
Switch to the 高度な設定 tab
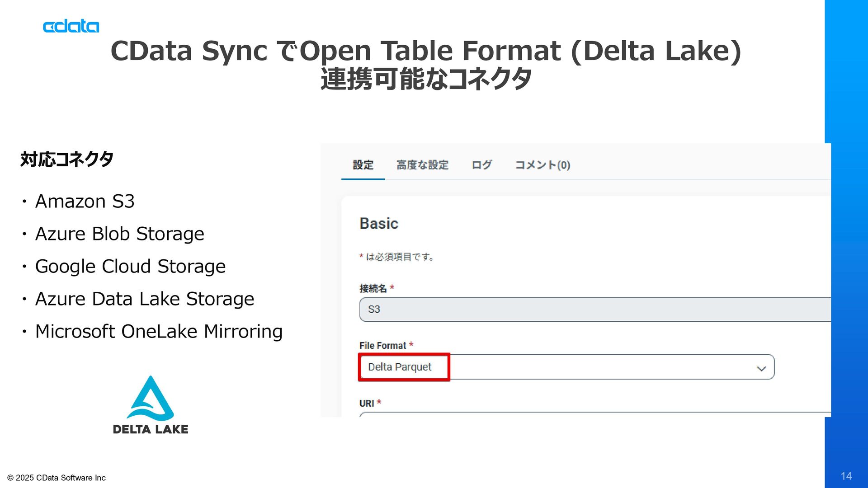422,165
